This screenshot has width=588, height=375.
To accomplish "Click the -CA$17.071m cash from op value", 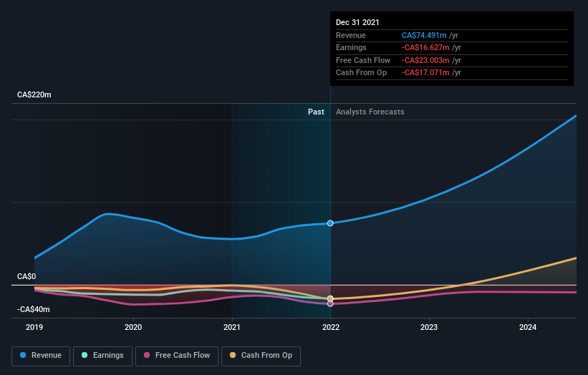I will pos(425,73).
